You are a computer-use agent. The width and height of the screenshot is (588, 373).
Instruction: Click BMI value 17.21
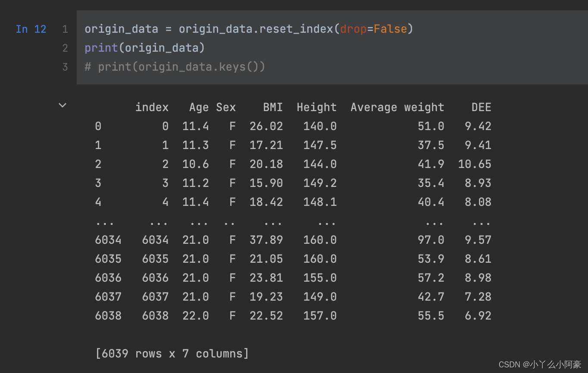click(266, 145)
